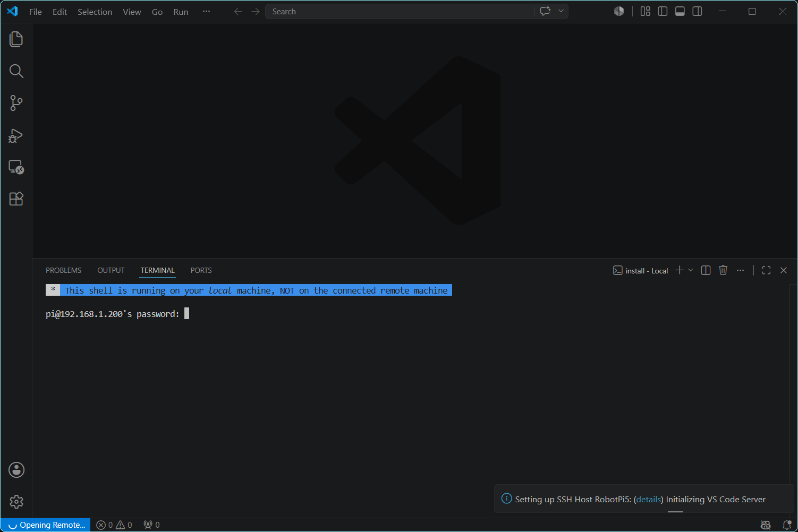Image resolution: width=798 pixels, height=532 pixels.
Task: Go forward with the right arrow
Action: click(x=256, y=12)
